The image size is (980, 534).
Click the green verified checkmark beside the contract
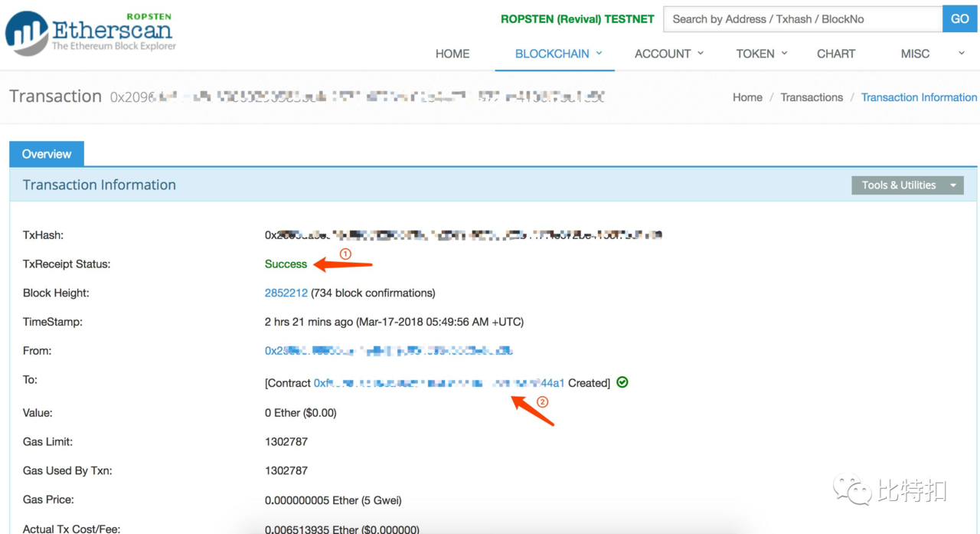point(622,382)
